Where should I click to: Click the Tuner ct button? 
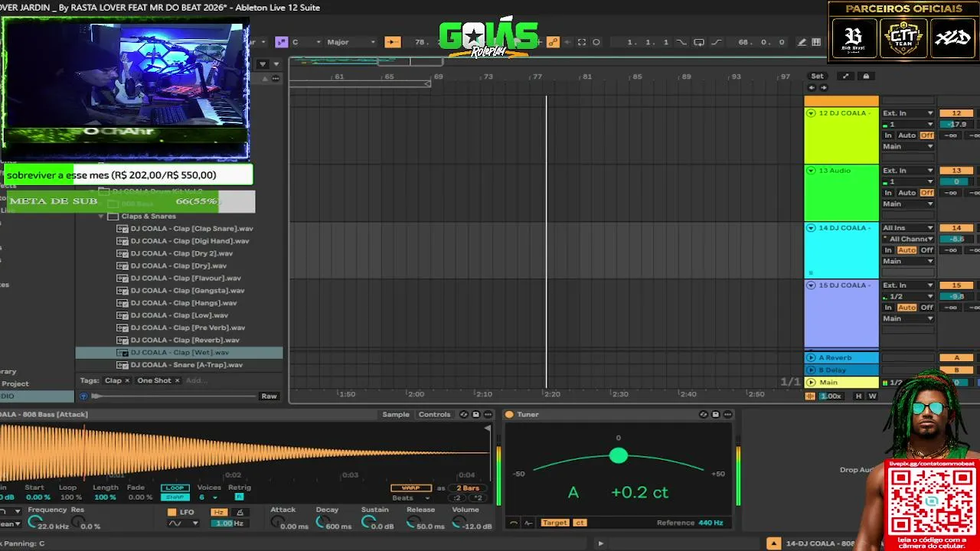pos(580,523)
